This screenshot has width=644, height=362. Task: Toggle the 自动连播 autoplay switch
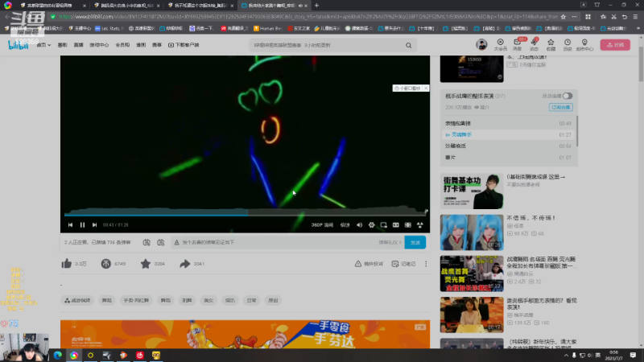(568, 96)
